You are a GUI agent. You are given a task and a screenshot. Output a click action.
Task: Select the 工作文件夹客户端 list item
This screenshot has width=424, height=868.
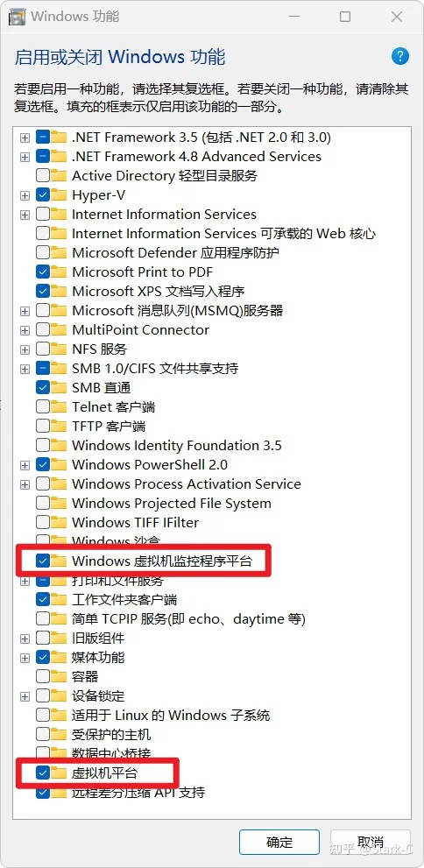(124, 599)
